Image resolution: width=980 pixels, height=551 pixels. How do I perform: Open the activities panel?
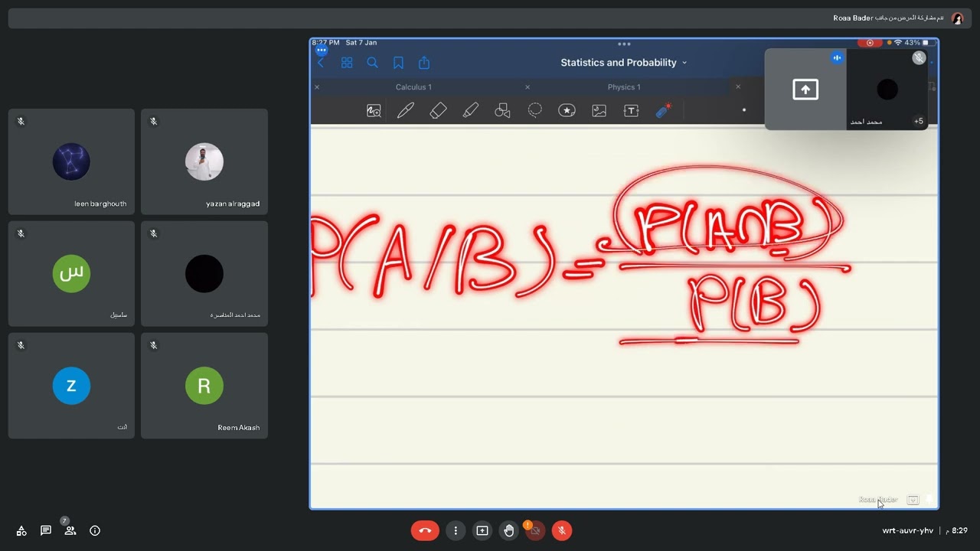click(21, 530)
